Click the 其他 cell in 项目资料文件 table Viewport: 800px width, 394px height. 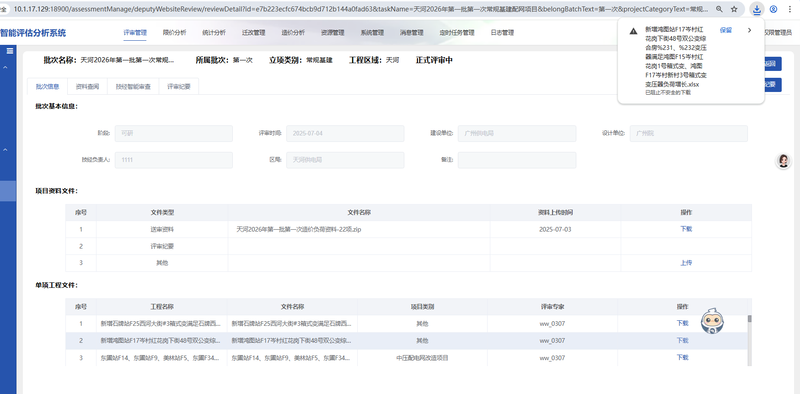pos(162,263)
